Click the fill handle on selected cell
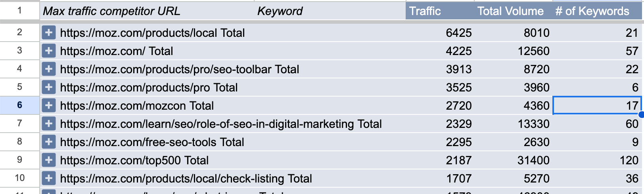Viewport: 644px width, 194px height. pos(641,114)
